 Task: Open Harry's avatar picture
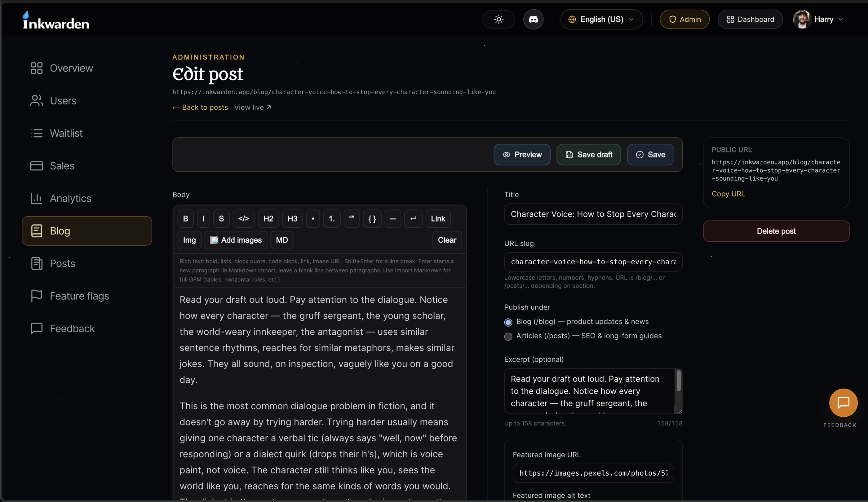[x=802, y=19]
